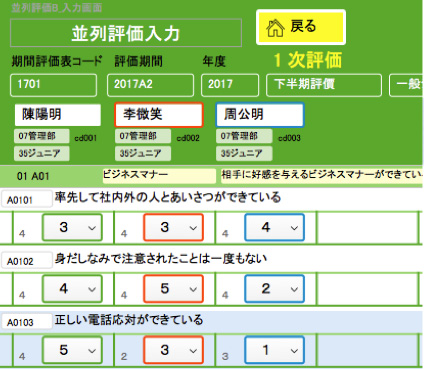
Task: Click the cd001 employee code
Action: (86, 138)
